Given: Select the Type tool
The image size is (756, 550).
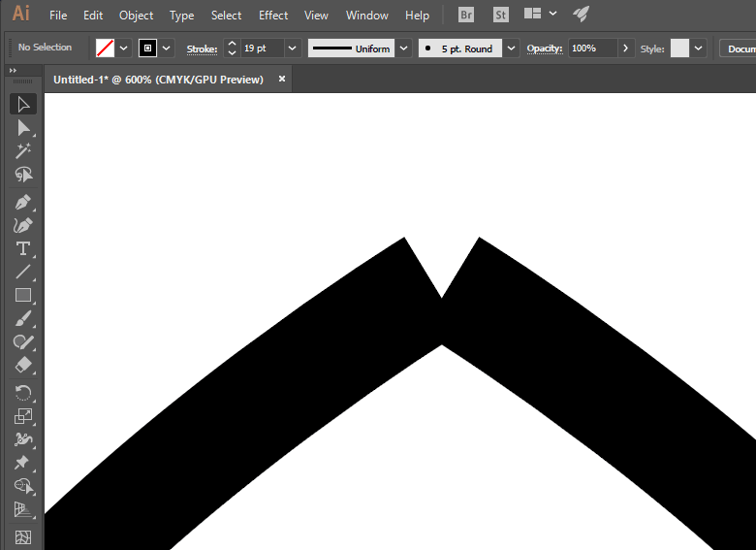Looking at the screenshot, I should point(23,248).
